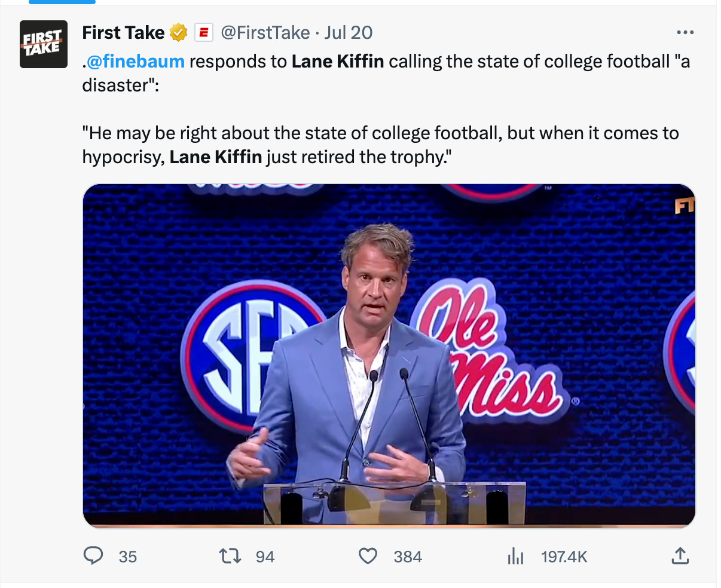This screenshot has width=721, height=588.
Task: Select the blue active tab indicator
Action: [x=62, y=2]
